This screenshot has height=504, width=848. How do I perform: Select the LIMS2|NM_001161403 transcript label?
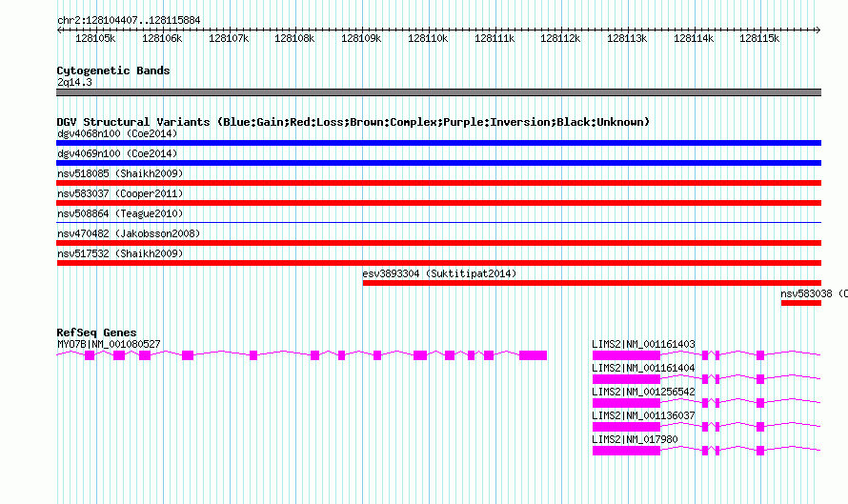point(643,344)
